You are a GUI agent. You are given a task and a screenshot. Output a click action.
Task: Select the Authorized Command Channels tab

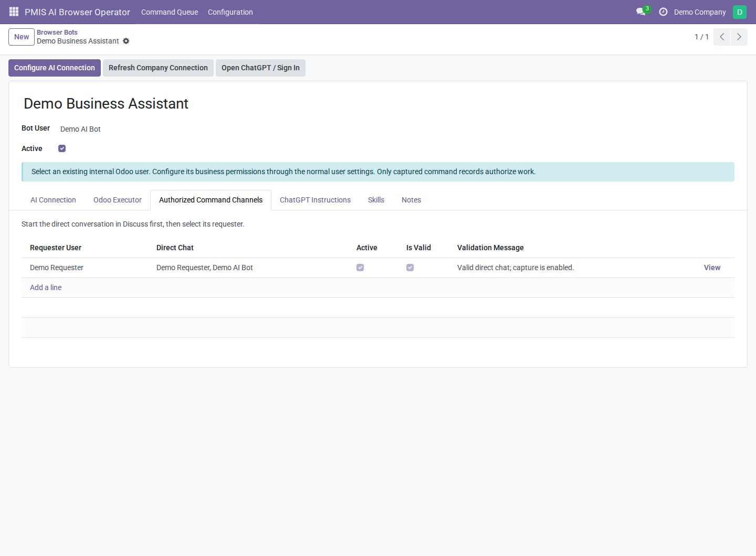[x=211, y=200]
